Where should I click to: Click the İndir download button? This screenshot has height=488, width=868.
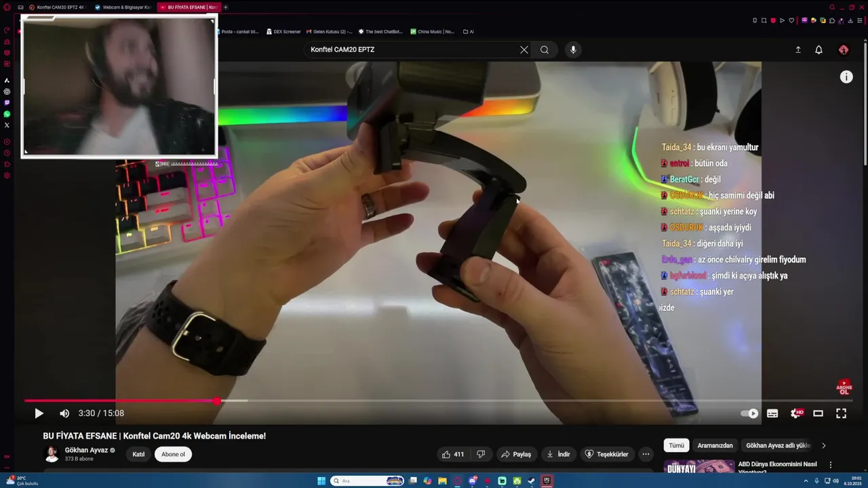pyautogui.click(x=558, y=454)
